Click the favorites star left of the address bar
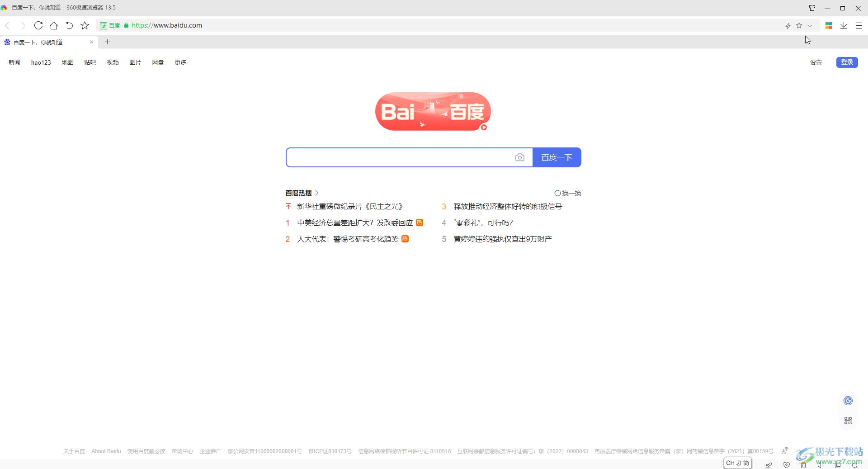 pyautogui.click(x=85, y=25)
